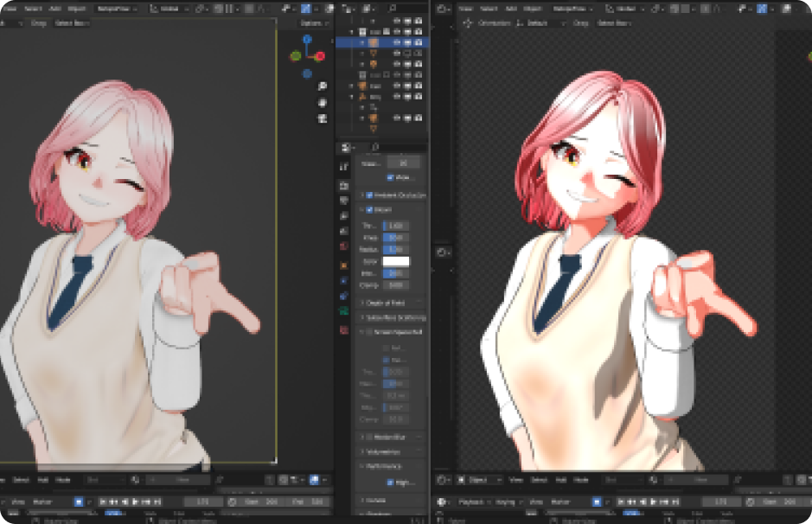
Task: Click editor type icon in right node editor header
Action: pos(444,480)
